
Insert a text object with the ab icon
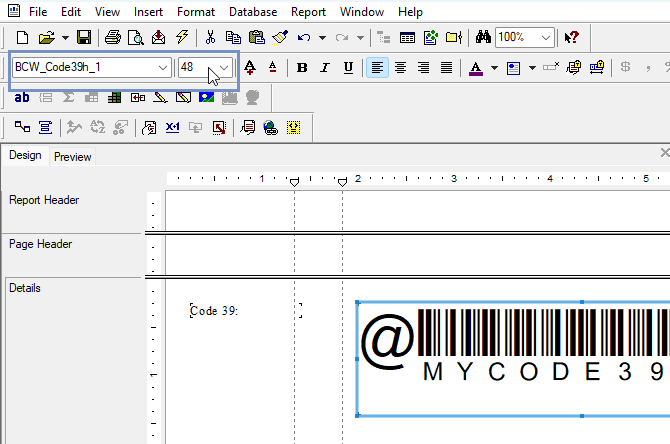pos(22,98)
